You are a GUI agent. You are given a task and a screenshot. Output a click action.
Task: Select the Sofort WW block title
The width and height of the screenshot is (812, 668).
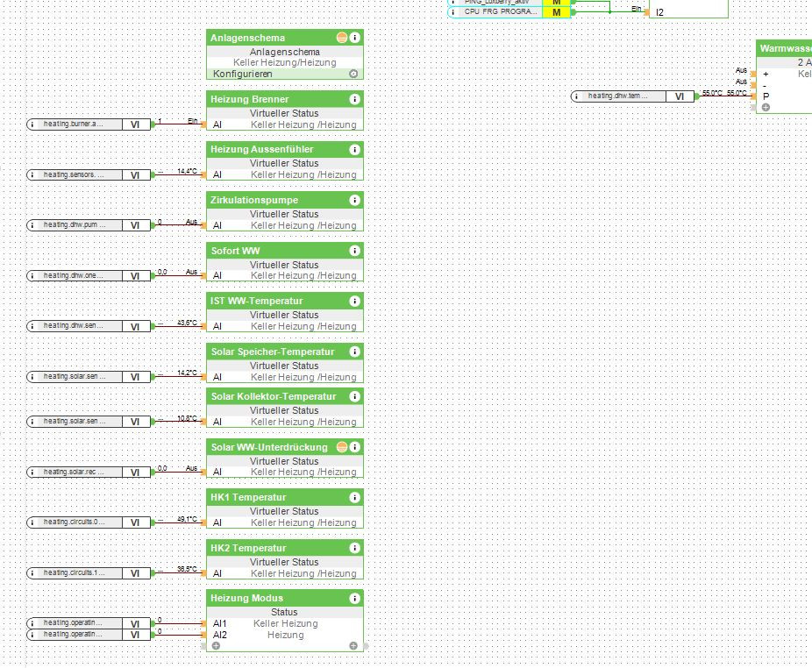[235, 251]
